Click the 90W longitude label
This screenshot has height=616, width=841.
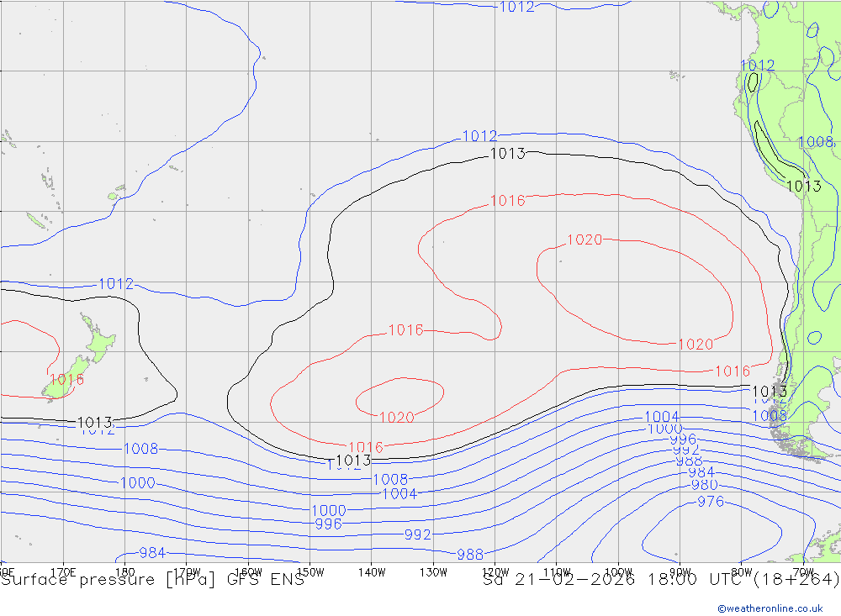point(680,572)
